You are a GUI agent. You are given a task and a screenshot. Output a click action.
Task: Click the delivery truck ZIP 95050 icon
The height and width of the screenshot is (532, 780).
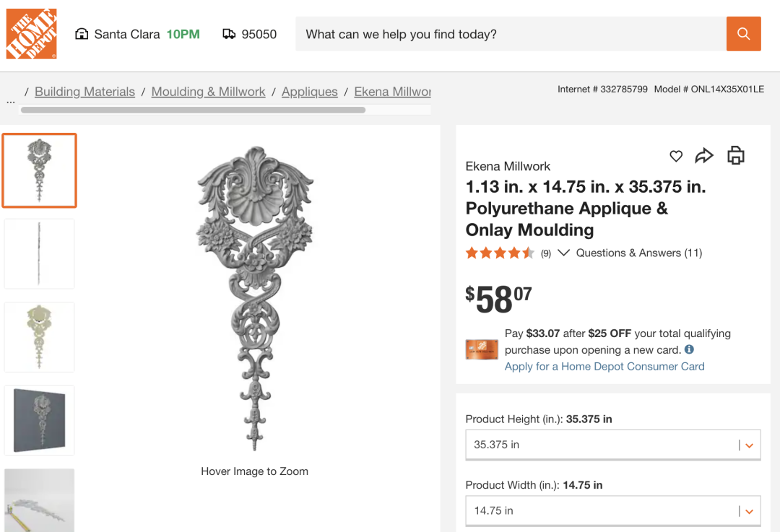click(229, 34)
